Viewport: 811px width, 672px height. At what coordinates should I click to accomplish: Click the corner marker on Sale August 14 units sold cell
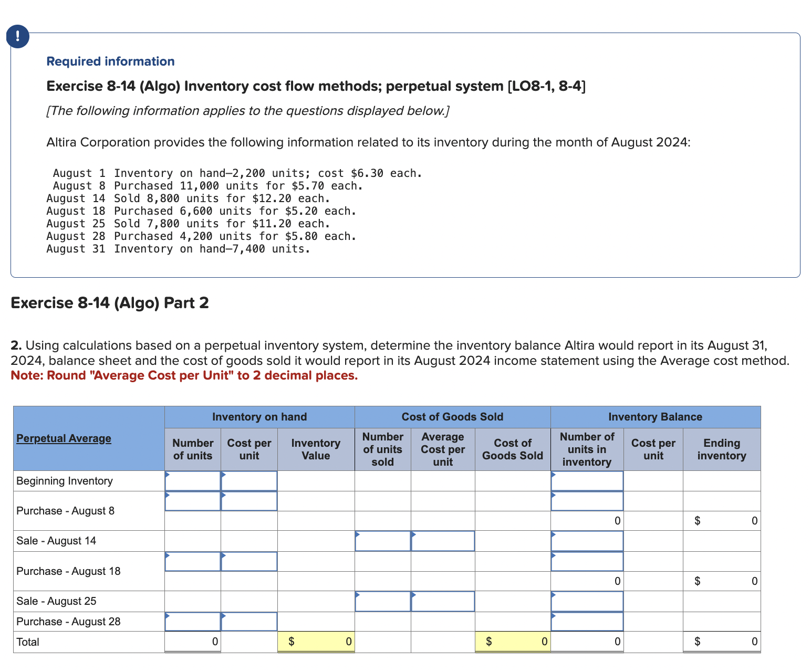click(359, 534)
